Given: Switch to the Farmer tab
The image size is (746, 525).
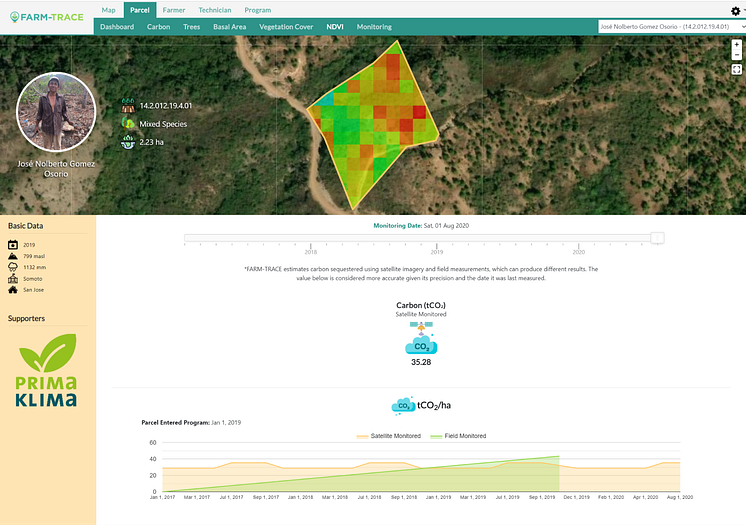Looking at the screenshot, I should coord(174,9).
